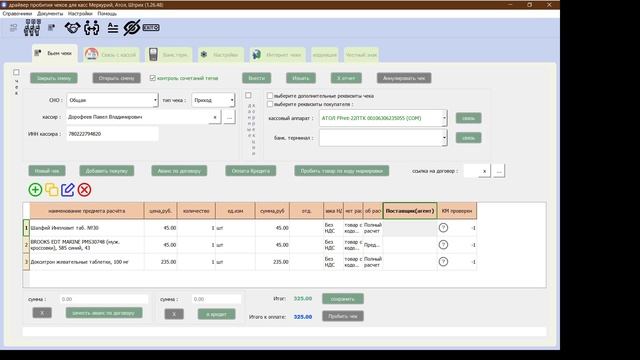The image size is (640, 360).
Task: Click the people group icon in toolbar
Action: [x=32, y=28]
